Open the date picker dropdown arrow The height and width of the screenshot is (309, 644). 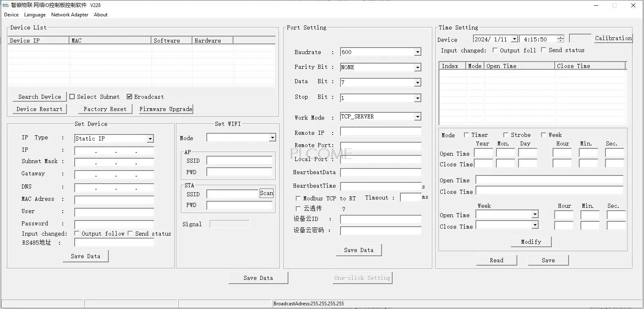pyautogui.click(x=514, y=39)
